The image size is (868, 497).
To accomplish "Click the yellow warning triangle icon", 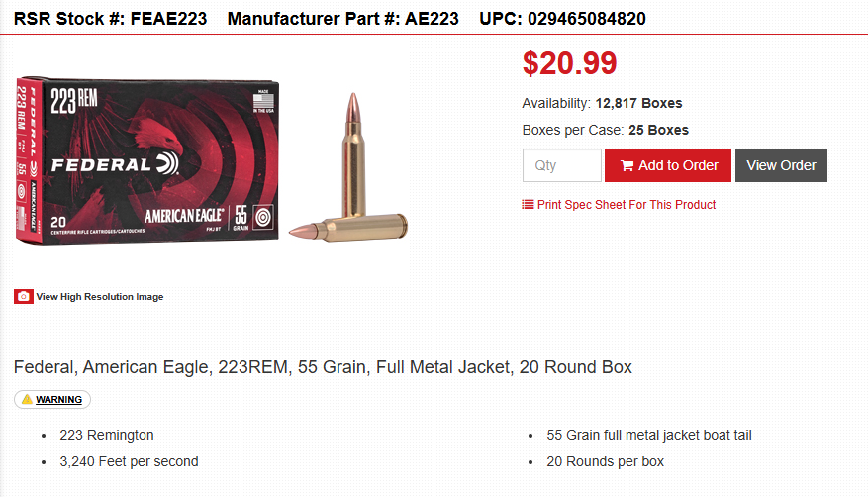I will (27, 400).
